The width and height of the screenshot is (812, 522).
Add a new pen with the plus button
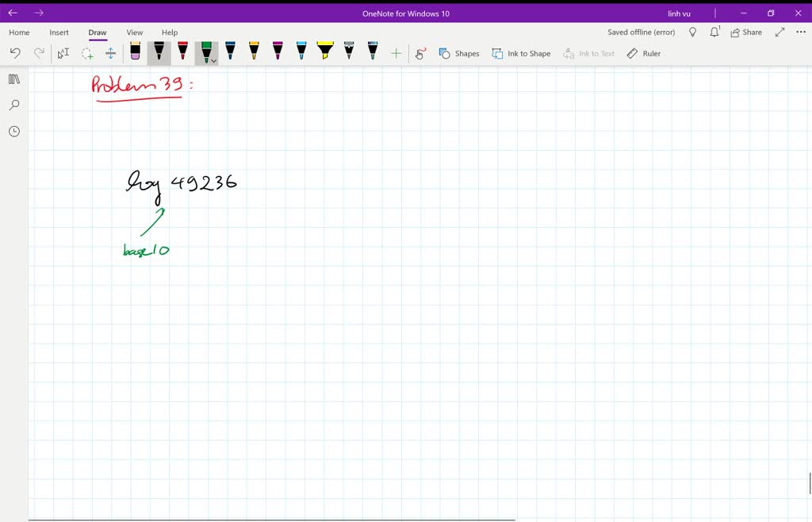point(395,52)
